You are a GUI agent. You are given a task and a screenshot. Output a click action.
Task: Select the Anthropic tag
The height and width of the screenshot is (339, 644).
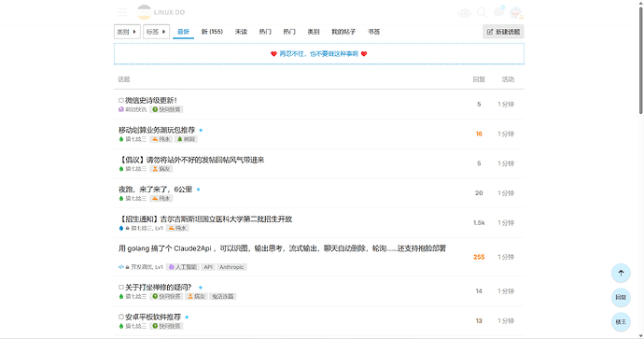(231, 267)
